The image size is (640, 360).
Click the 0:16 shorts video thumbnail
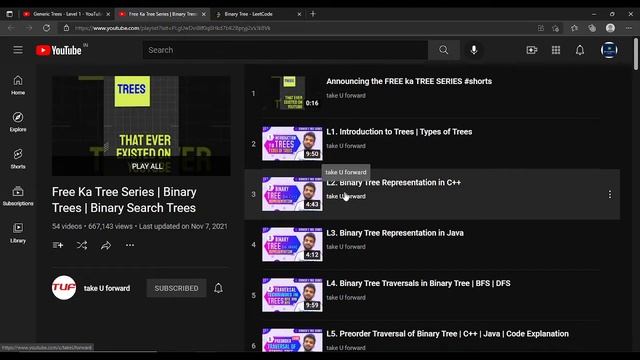(x=292, y=93)
